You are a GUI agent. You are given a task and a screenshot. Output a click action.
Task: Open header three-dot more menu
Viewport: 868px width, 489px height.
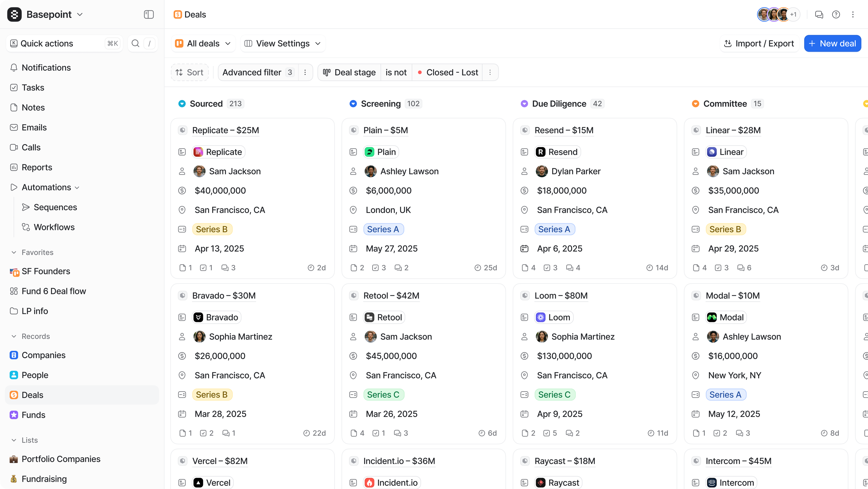(853, 14)
